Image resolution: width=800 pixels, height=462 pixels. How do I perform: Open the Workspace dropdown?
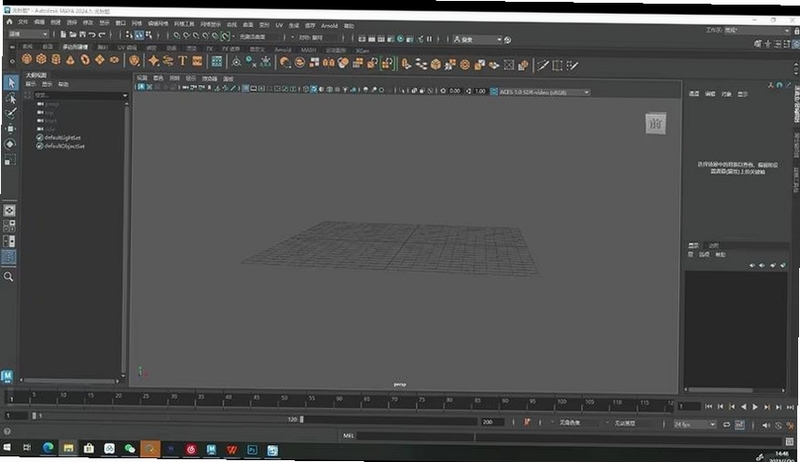pos(757,31)
